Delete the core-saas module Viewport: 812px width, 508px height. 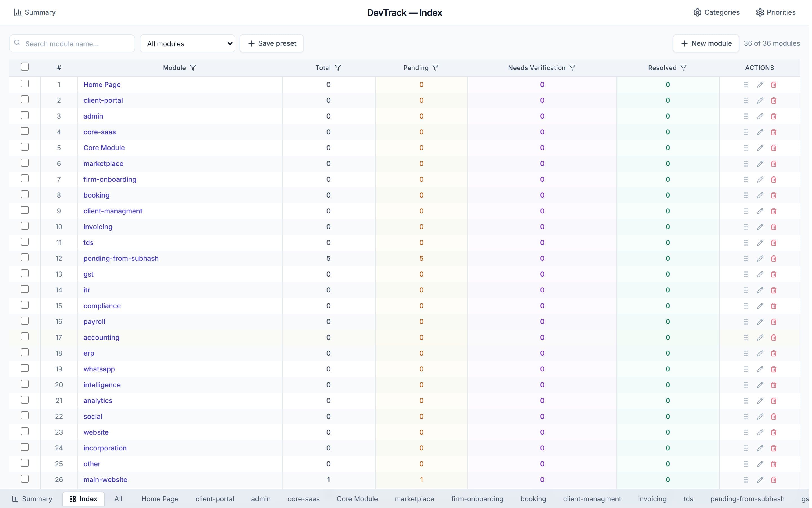773,132
